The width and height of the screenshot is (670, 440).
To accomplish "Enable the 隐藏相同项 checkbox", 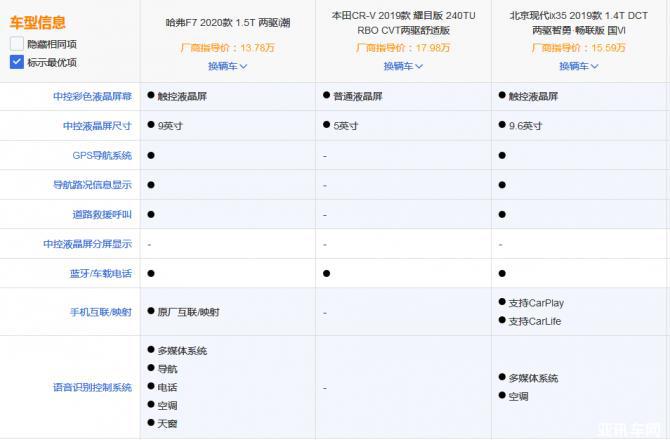I will click(17, 44).
